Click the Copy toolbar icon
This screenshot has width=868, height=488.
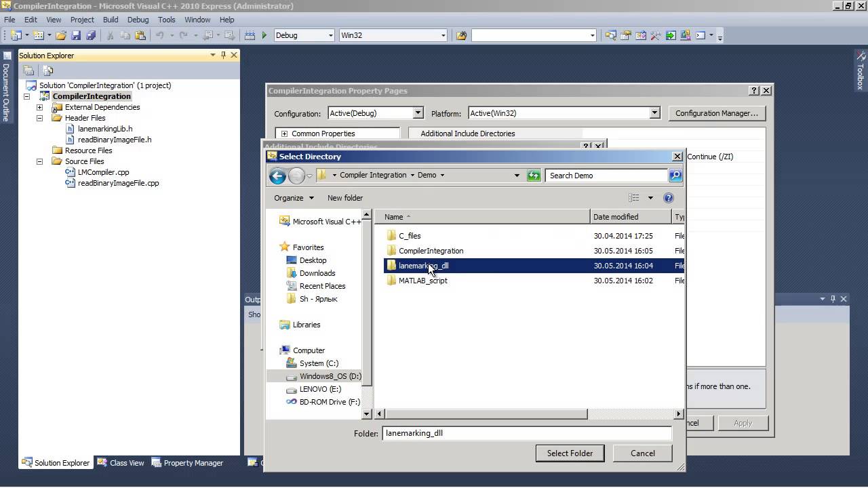point(125,35)
